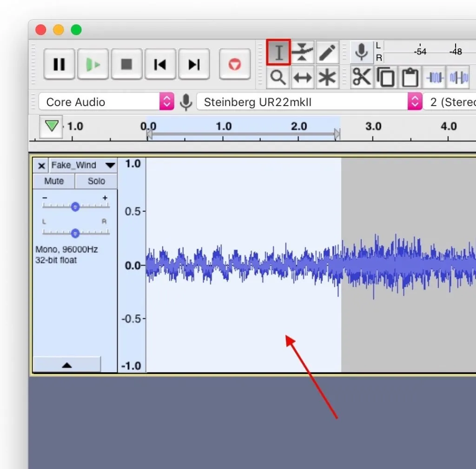Select the Envelope tool
The image size is (476, 469).
click(303, 52)
